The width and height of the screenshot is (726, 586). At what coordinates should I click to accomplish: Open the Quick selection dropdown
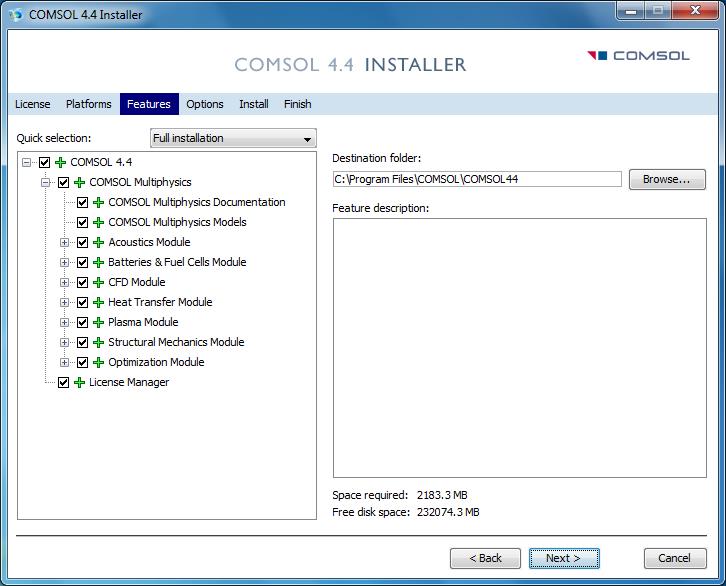(232, 138)
